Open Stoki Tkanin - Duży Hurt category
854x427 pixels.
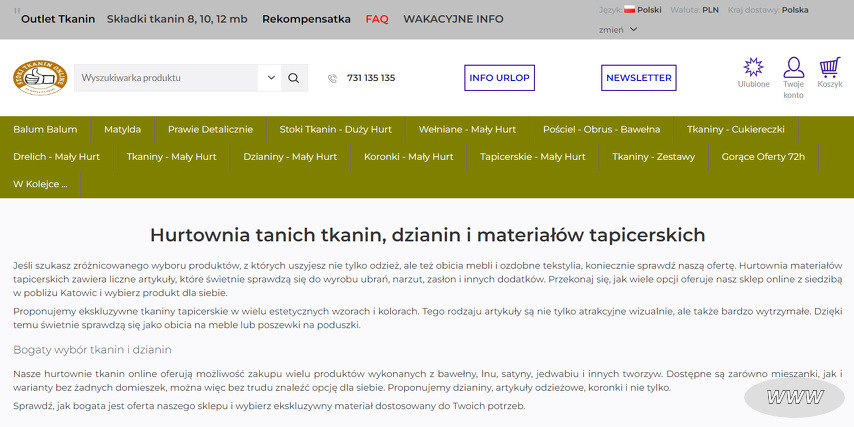[336, 130]
